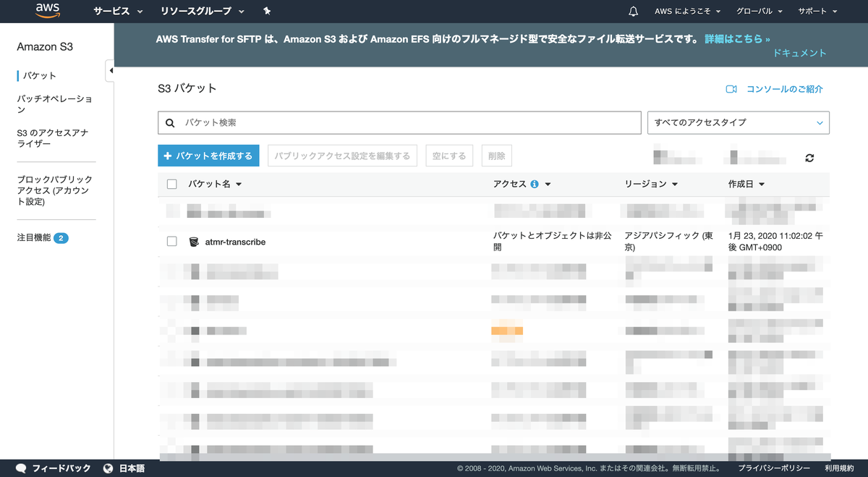Screen dimensions: 868x477
Task: Click the globe language icon
Action: [109, 468]
